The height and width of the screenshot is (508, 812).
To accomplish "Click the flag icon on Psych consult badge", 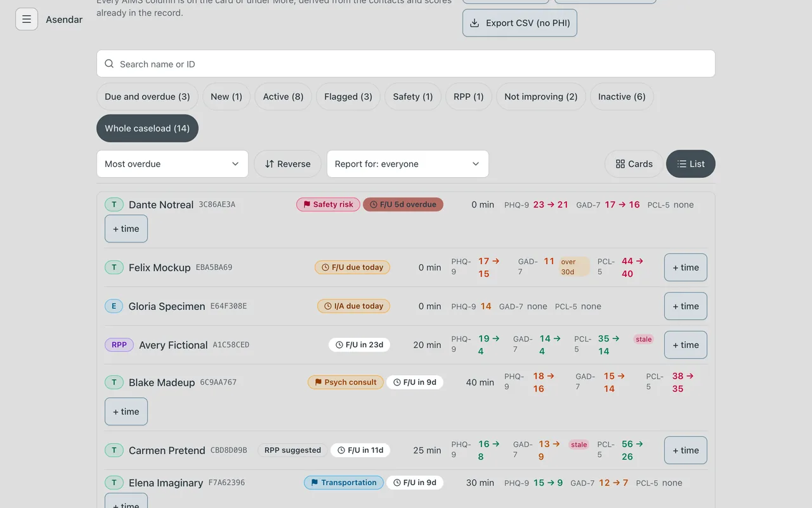I will pos(318,382).
